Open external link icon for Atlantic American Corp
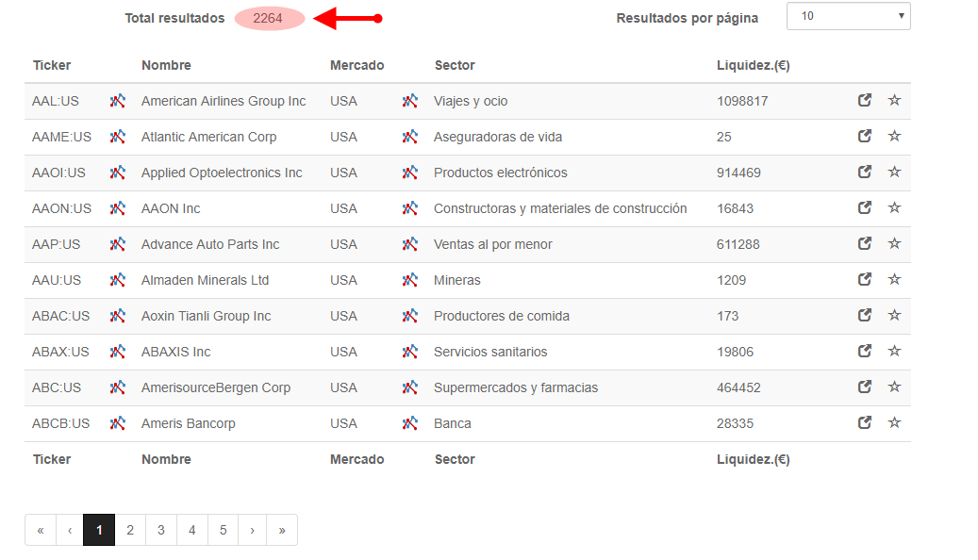Image resolution: width=978 pixels, height=560 pixels. 865,136
